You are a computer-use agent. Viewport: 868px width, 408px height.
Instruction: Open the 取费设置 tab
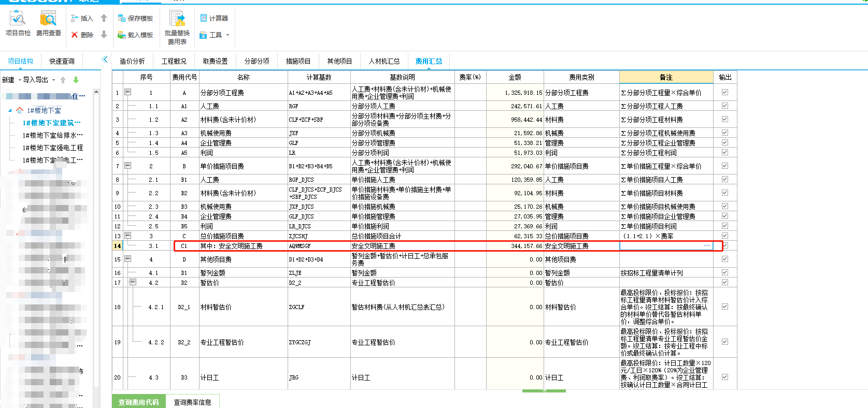[215, 61]
